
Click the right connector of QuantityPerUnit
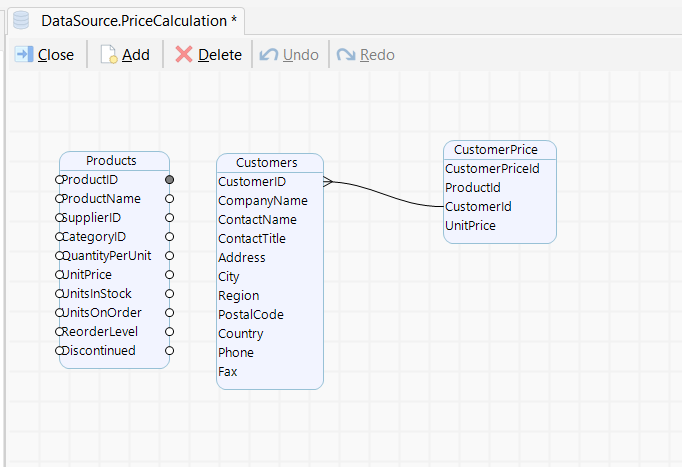point(170,256)
